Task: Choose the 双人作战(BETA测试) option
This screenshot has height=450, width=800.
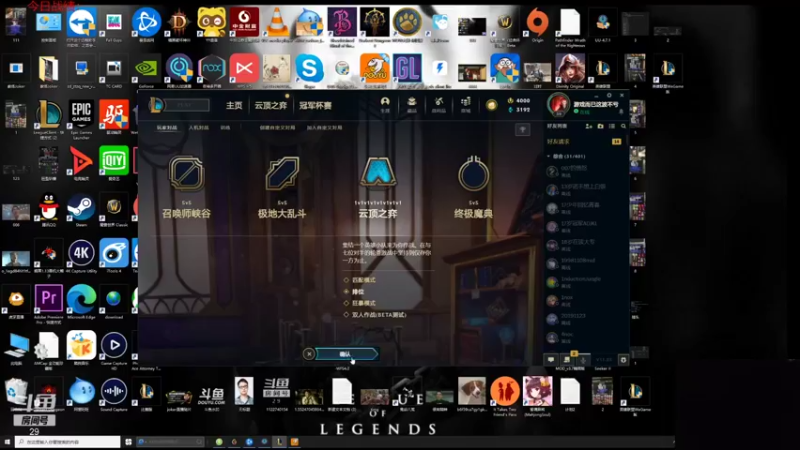Action: click(x=375, y=315)
